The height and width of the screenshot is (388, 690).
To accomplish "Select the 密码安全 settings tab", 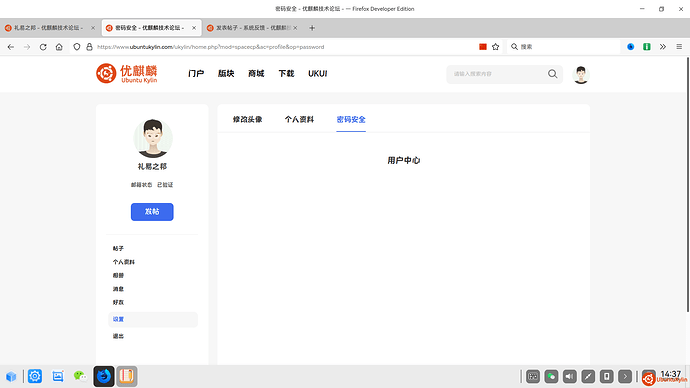I will tap(351, 119).
